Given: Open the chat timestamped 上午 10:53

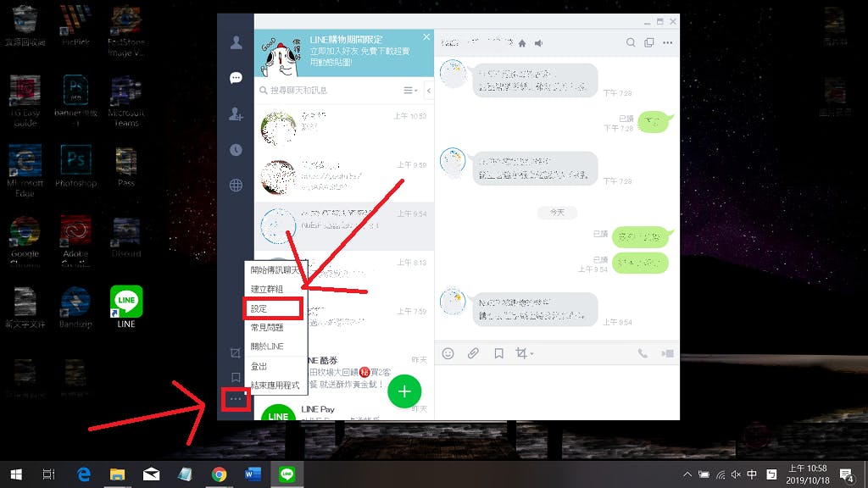Looking at the screenshot, I should click(344, 129).
